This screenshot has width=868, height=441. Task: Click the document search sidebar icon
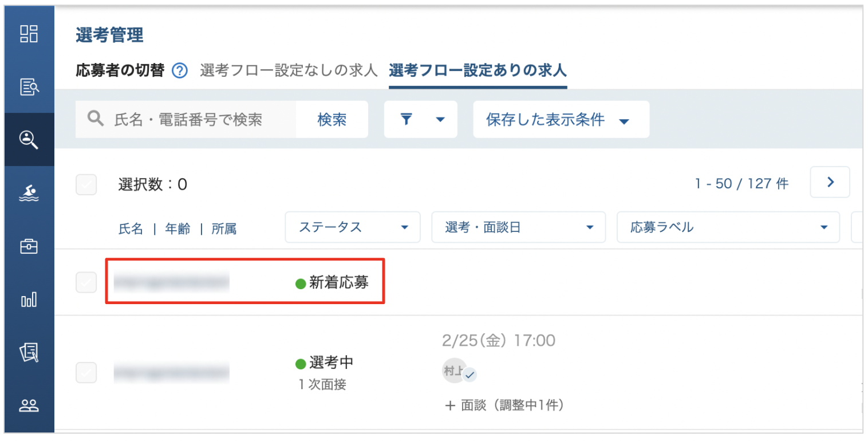pos(29,86)
